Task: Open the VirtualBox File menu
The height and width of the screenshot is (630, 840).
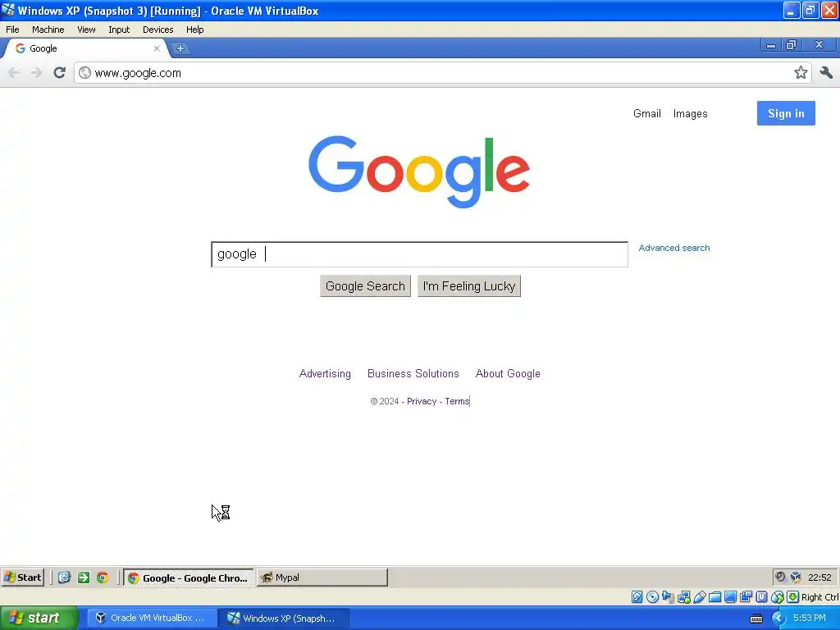Action: pyautogui.click(x=12, y=30)
